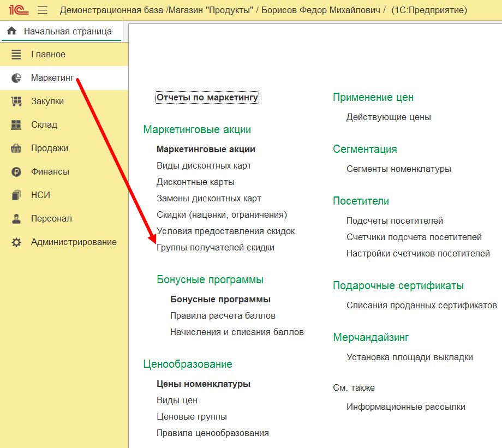Click the Продажи basket icon
The height and width of the screenshot is (448, 502).
16,148
